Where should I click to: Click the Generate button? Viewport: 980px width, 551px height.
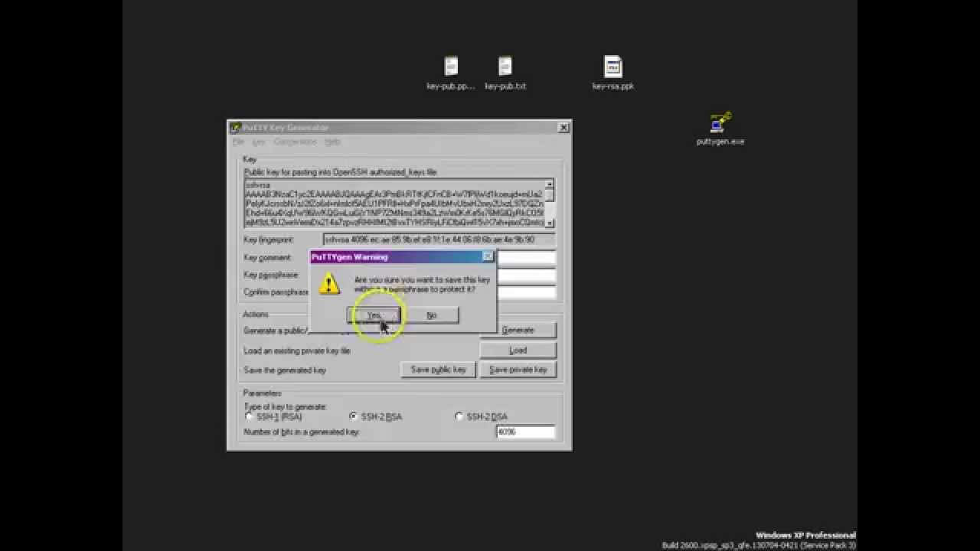tap(518, 330)
